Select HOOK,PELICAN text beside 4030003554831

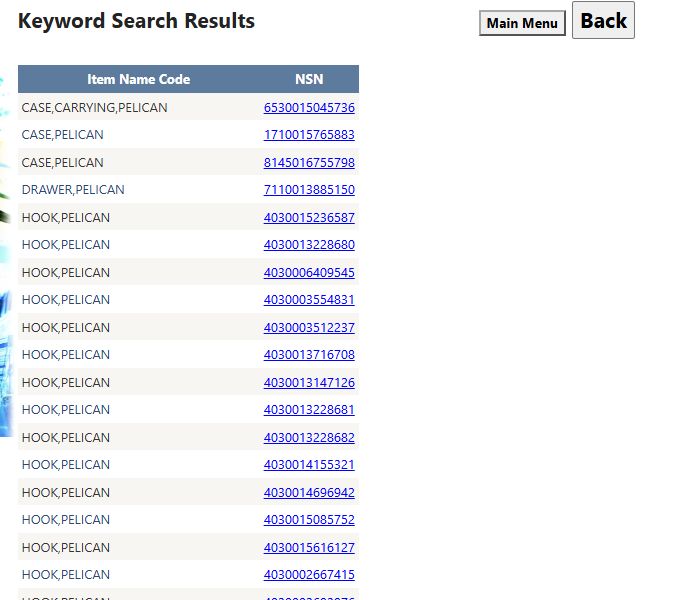point(66,300)
